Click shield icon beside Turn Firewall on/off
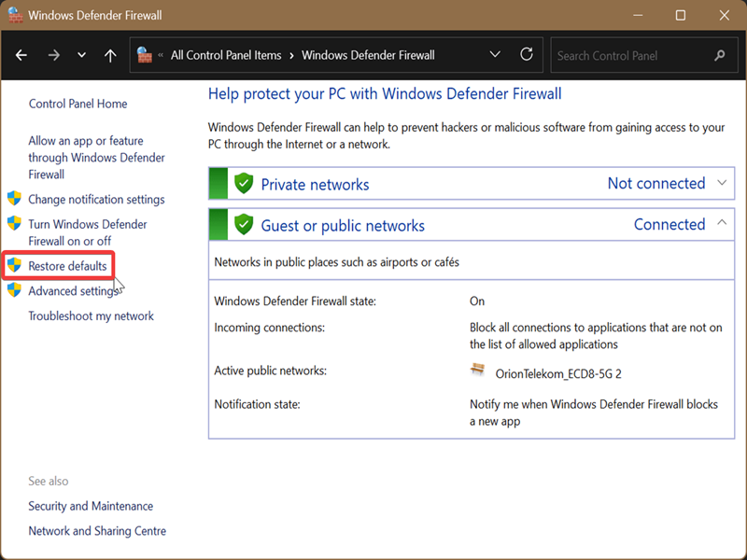This screenshot has height=560, width=747. point(14,223)
